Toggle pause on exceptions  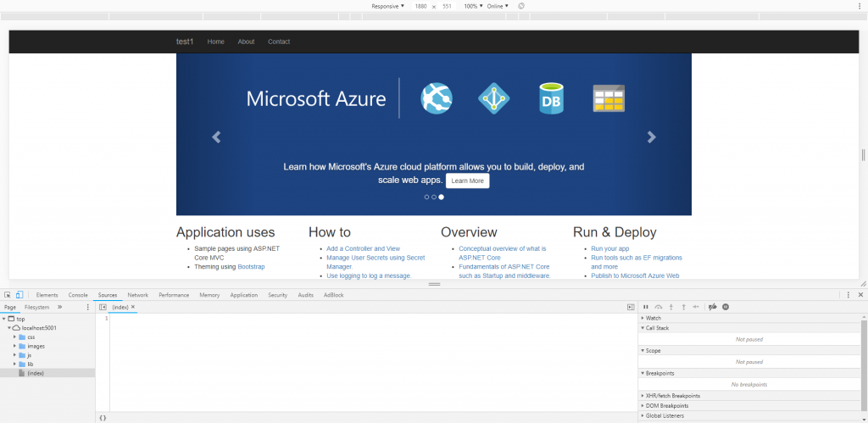pyautogui.click(x=726, y=307)
